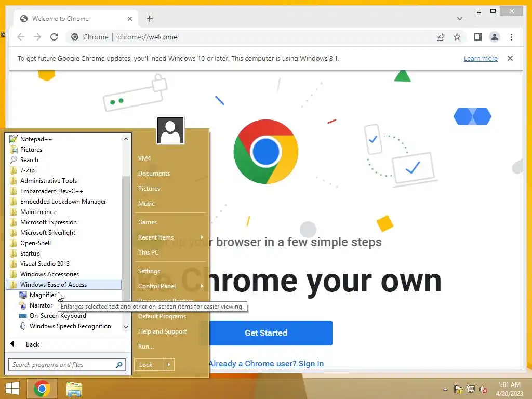This screenshot has height=399, width=532.
Task: Open Chrome profile avatar menu
Action: coord(495,37)
